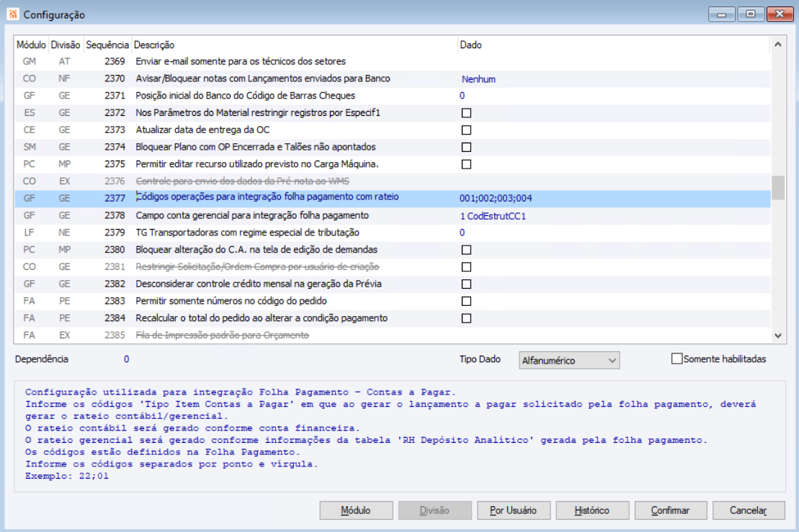This screenshot has width=799, height=532.
Task: Select row Campo conta gerencial para integração folha
Action: coord(393,216)
